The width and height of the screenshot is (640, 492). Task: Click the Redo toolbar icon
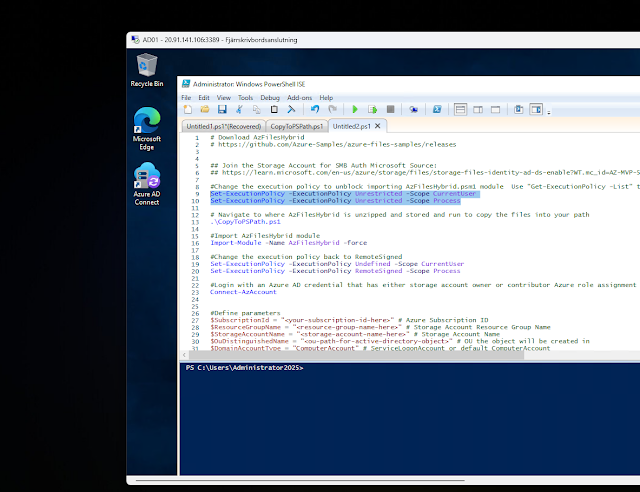(333, 109)
